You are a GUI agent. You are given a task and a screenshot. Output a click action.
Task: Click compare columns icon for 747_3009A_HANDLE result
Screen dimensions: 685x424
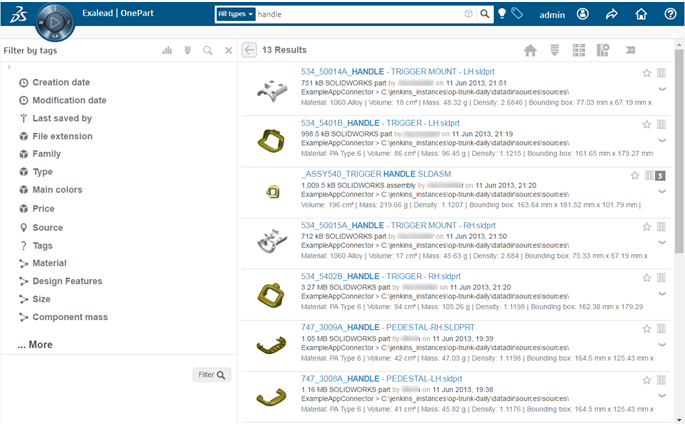tap(661, 329)
